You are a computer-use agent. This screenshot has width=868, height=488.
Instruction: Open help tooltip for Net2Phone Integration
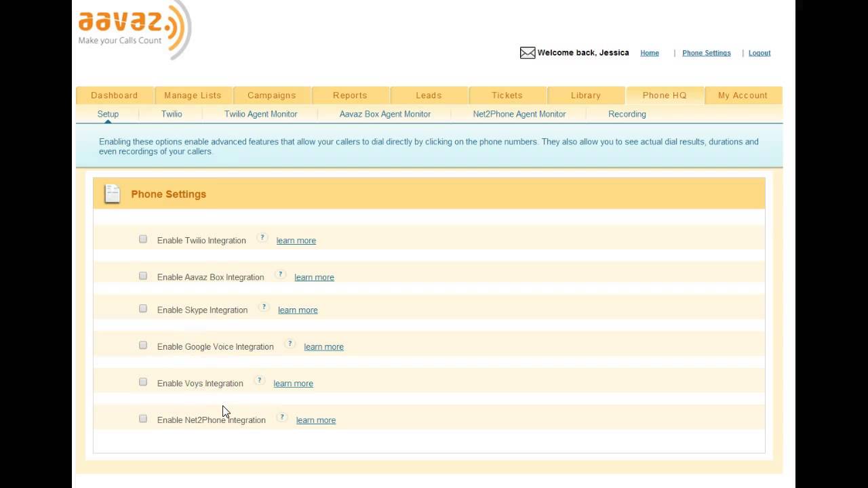click(x=282, y=417)
